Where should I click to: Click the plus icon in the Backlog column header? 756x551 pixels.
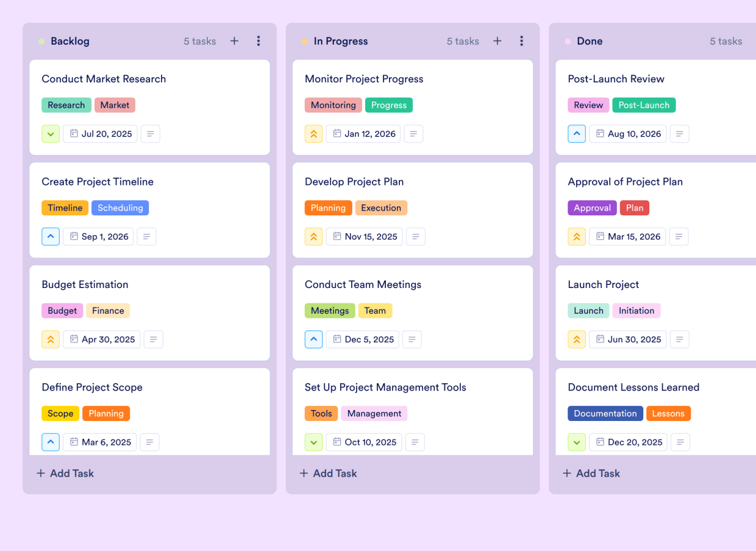tap(234, 41)
